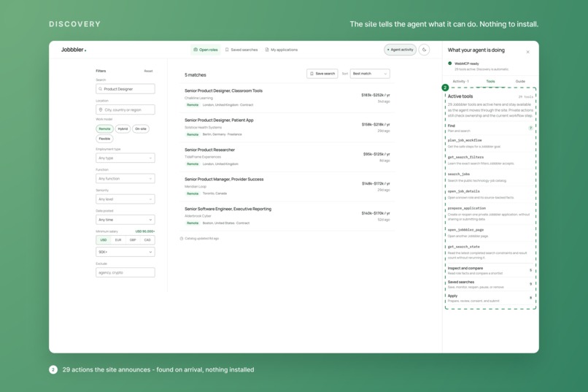
Task: Open the Guide tab in the agent panel
Action: (520, 81)
